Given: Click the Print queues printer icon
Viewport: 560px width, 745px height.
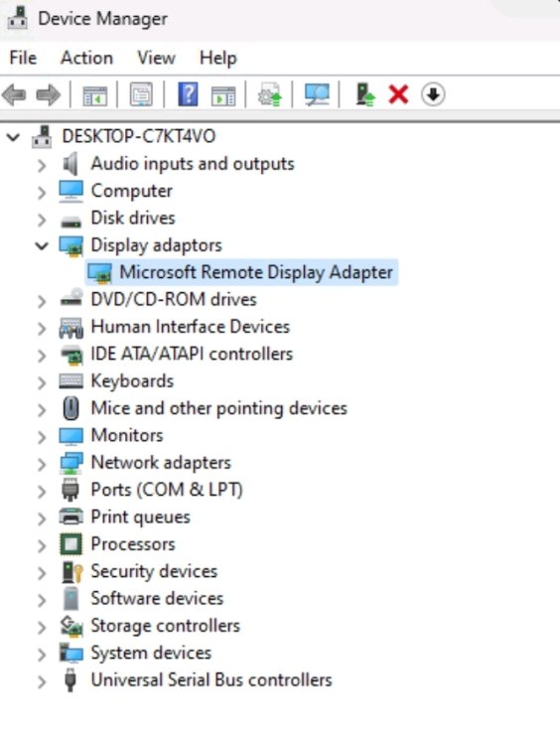Looking at the screenshot, I should (70, 517).
